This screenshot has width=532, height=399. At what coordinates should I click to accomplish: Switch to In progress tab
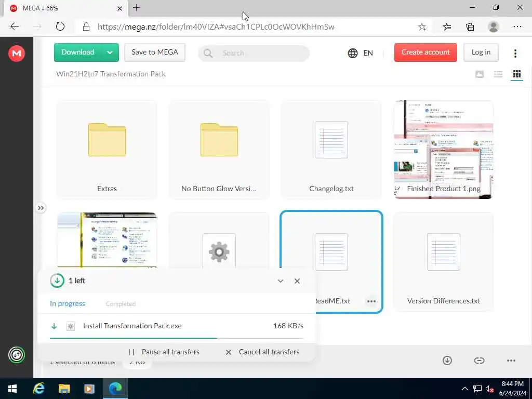[x=68, y=303]
